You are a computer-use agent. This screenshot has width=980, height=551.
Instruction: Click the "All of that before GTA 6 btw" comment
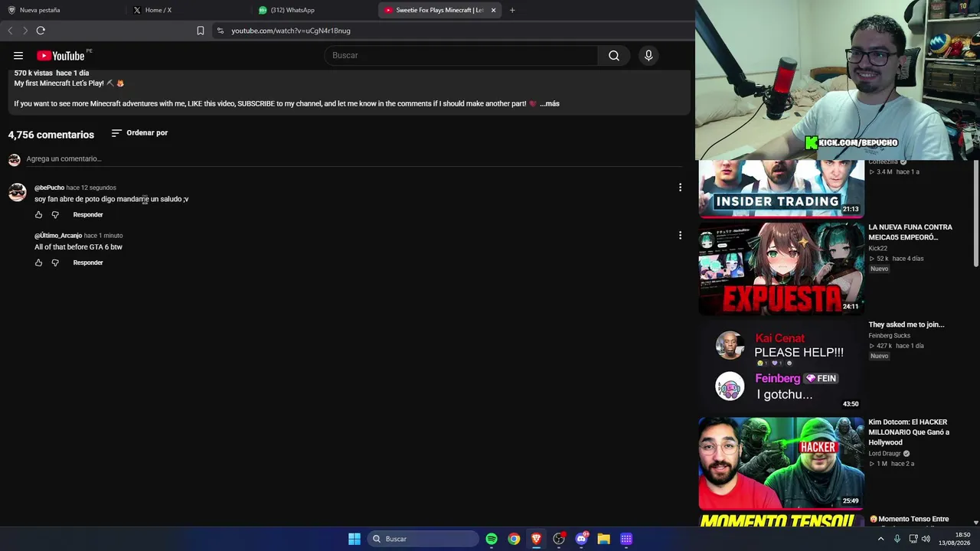[78, 247]
